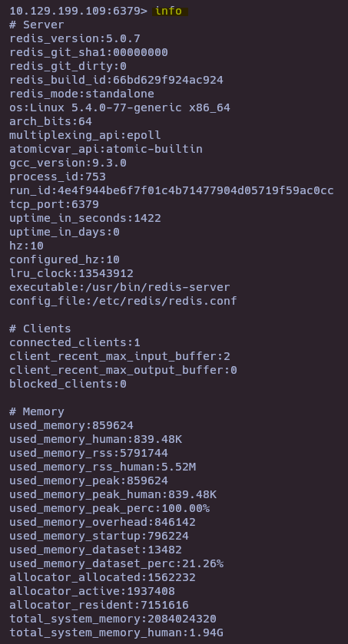Click the highlighted info command
The image size is (348, 644).
[x=168, y=11]
